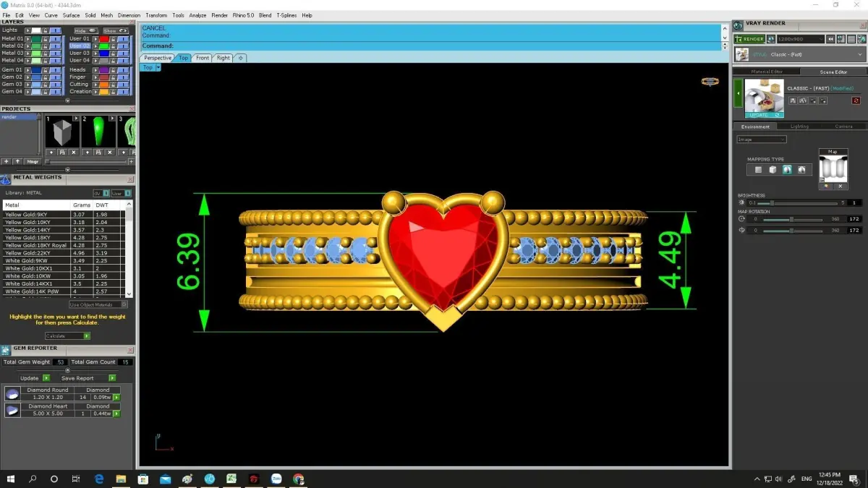Click the environment Map thumbnail

click(833, 168)
